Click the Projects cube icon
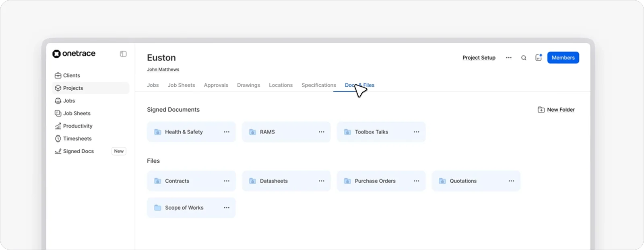The width and height of the screenshot is (644, 250). 58,88
